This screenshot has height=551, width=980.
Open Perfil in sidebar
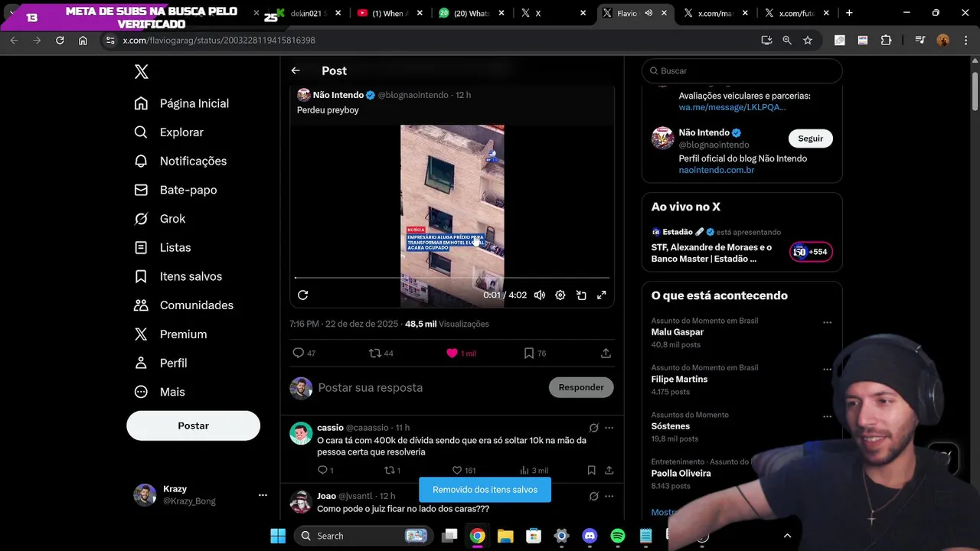161,363
